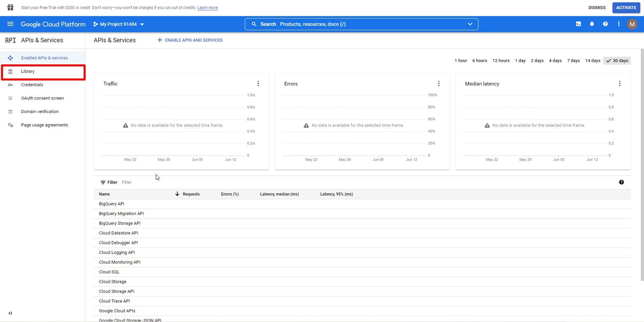The height and width of the screenshot is (322, 644).
Task: Select the 1 hour time range
Action: click(461, 61)
